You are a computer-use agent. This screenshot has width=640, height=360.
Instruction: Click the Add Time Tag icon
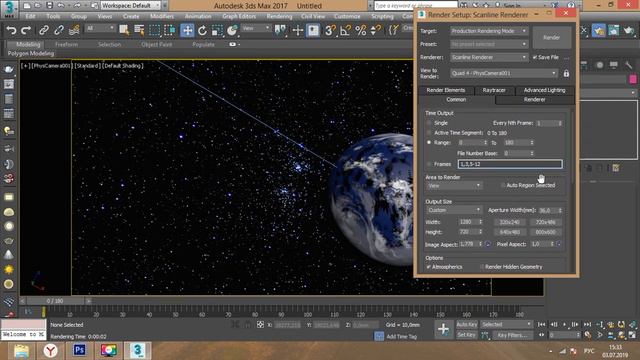click(x=379, y=336)
